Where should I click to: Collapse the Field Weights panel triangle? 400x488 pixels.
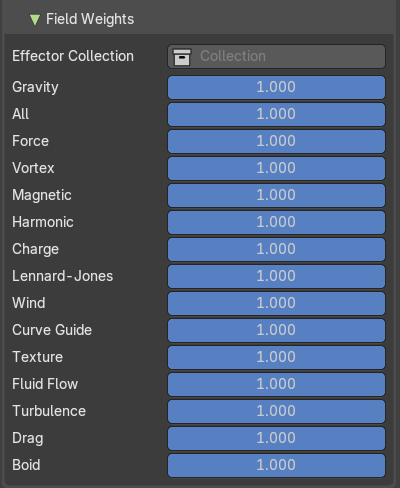35,19
